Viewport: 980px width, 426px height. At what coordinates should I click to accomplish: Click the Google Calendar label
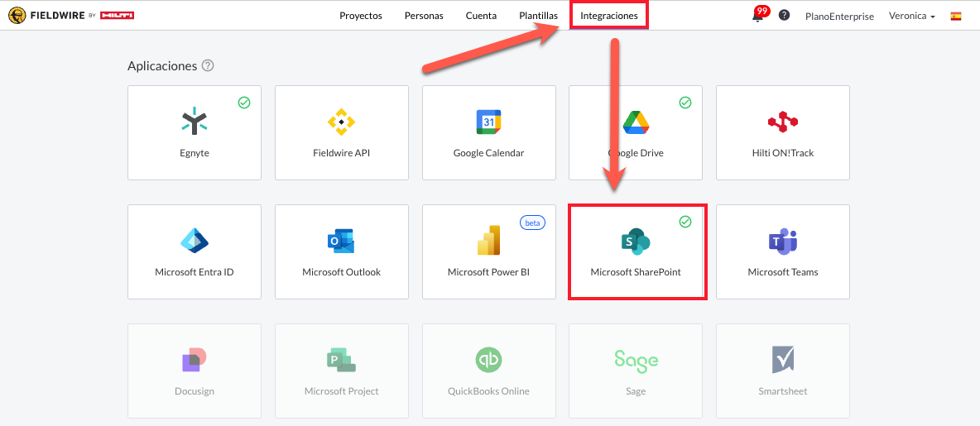[x=488, y=153]
